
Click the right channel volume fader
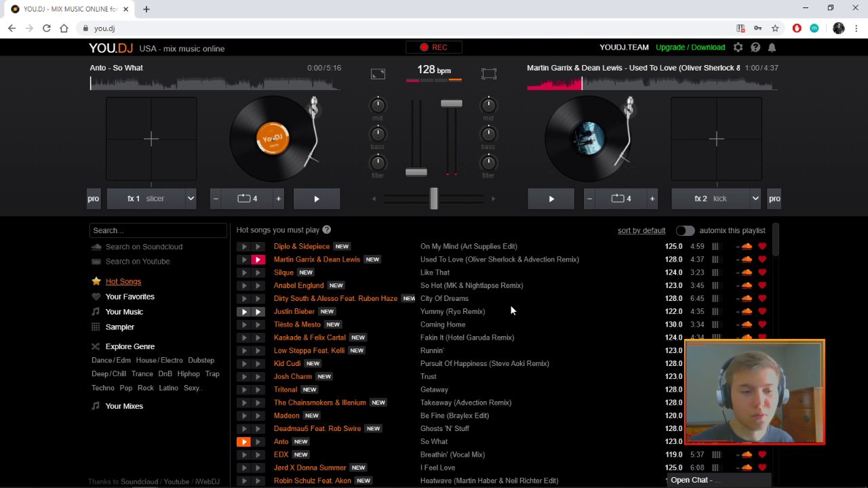451,103
